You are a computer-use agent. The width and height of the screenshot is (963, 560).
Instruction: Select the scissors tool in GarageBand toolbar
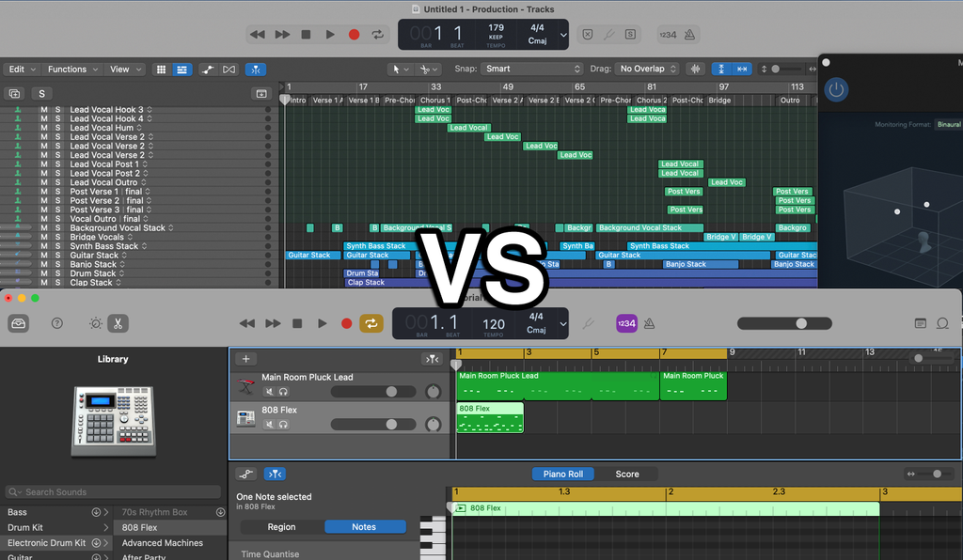118,323
